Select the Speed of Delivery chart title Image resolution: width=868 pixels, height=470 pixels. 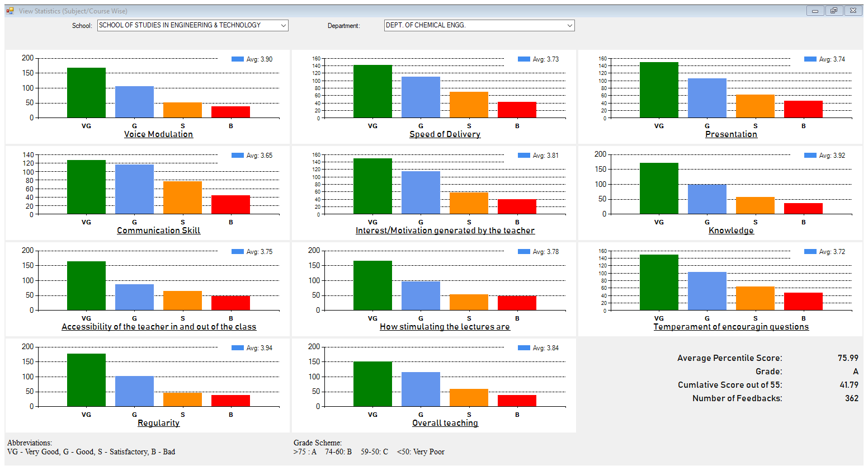(445, 134)
